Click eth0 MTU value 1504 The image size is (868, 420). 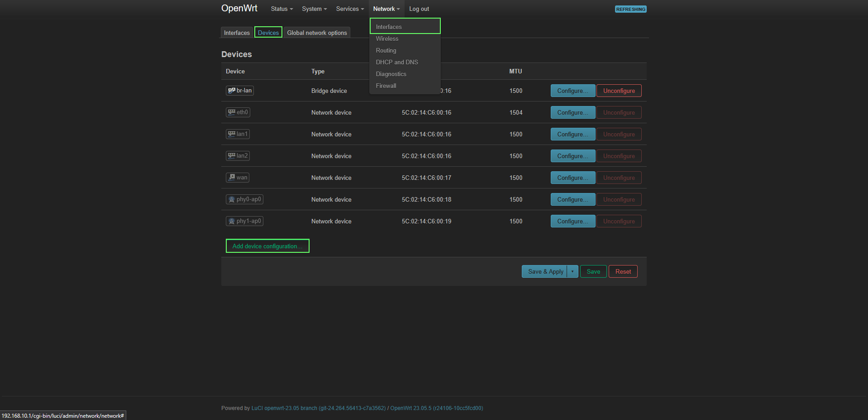pyautogui.click(x=516, y=112)
